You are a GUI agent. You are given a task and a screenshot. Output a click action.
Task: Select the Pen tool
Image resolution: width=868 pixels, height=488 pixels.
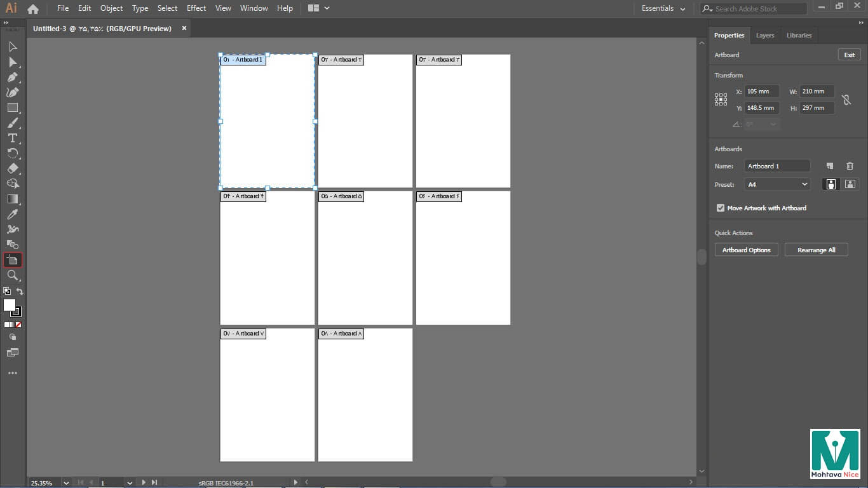(x=12, y=77)
